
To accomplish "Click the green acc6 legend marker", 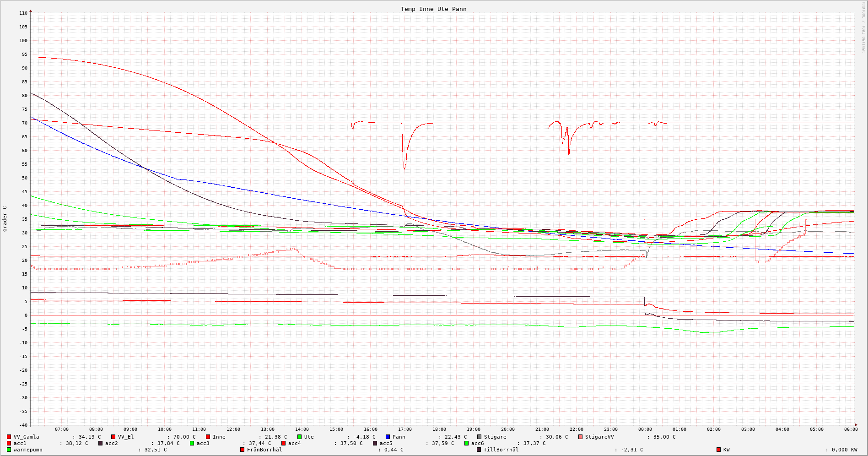I will [x=466, y=443].
